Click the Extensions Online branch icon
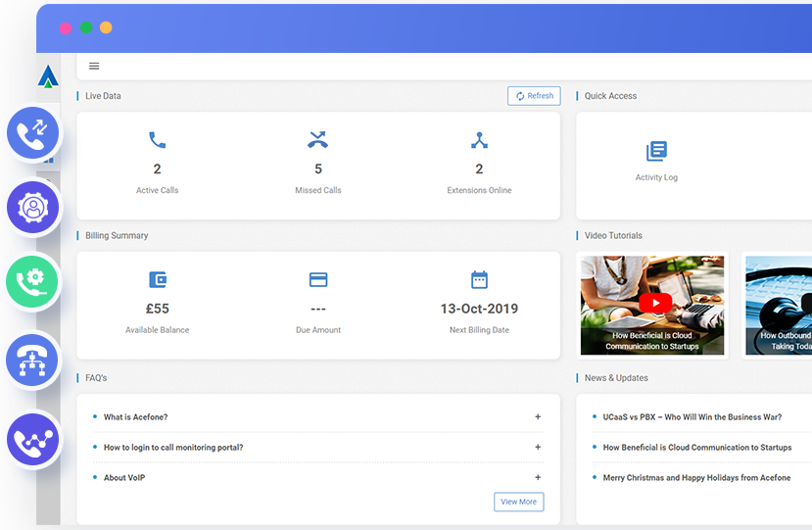The width and height of the screenshot is (812, 530). pos(479,140)
